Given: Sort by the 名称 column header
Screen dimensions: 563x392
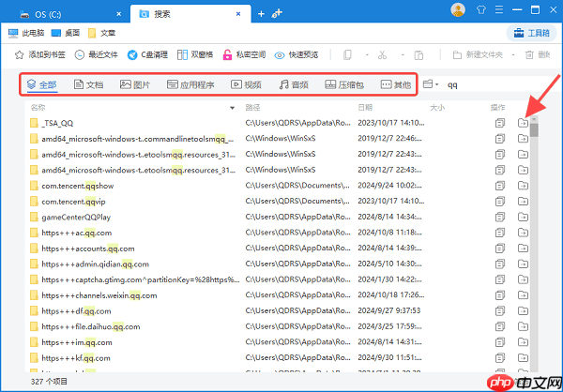Looking at the screenshot, I should click(x=38, y=107).
